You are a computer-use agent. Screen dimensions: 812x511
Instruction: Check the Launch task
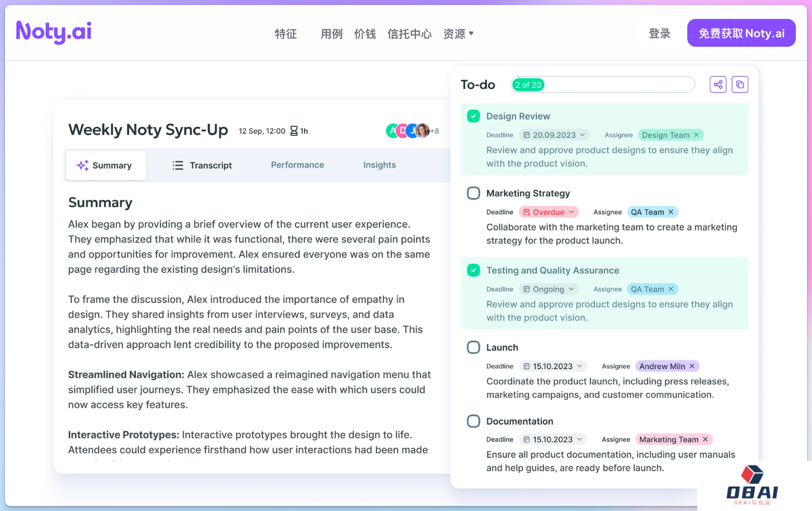click(473, 347)
